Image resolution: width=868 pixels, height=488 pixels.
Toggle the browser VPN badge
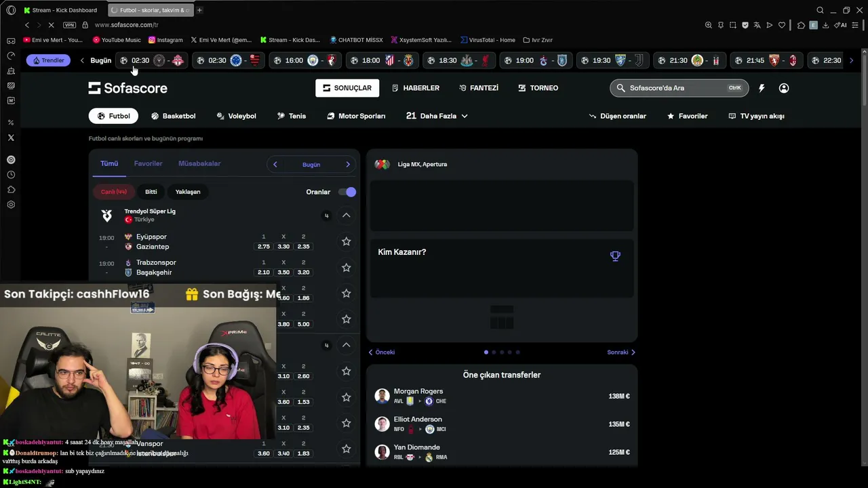(69, 25)
